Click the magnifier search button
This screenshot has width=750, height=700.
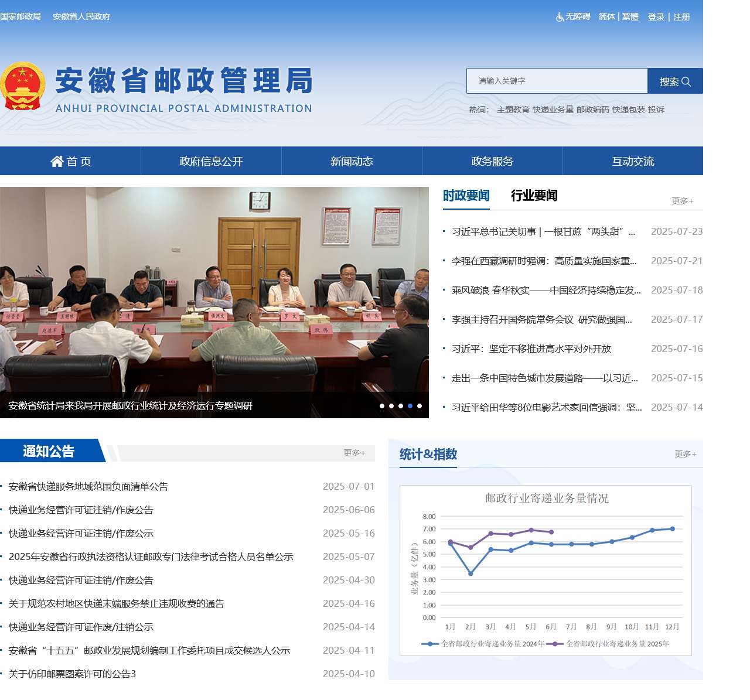click(675, 81)
